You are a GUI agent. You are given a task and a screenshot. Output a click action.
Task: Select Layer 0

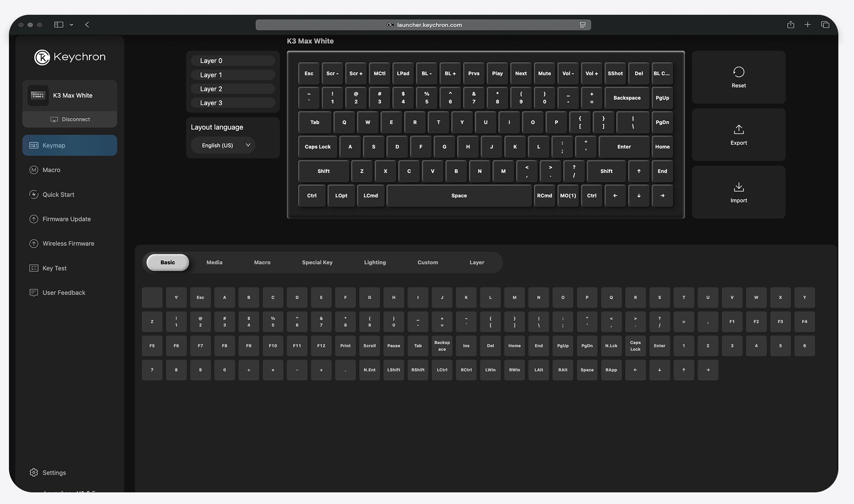[x=233, y=61]
